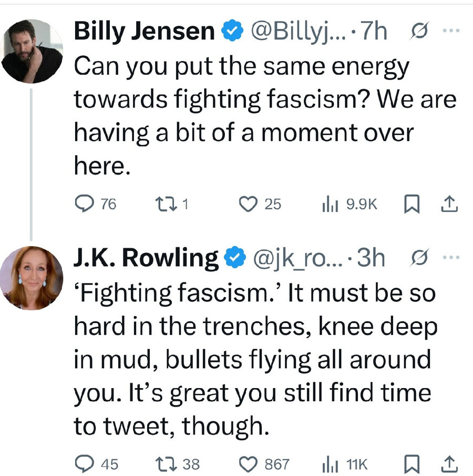This screenshot has height=476, width=473.
Task: Like Billy Jensen's tweet
Action: click(247, 204)
